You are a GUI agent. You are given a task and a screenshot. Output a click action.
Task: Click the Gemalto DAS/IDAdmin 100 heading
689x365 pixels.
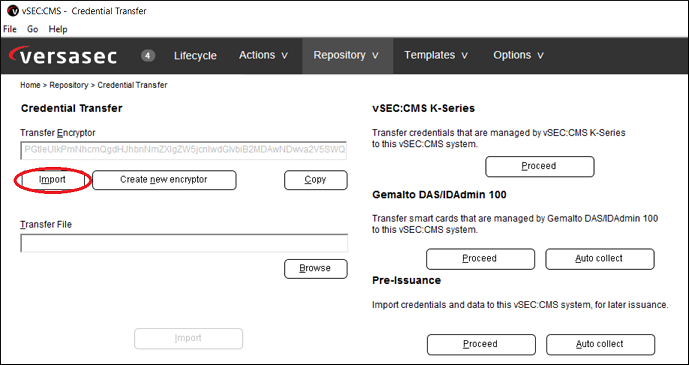point(439,194)
